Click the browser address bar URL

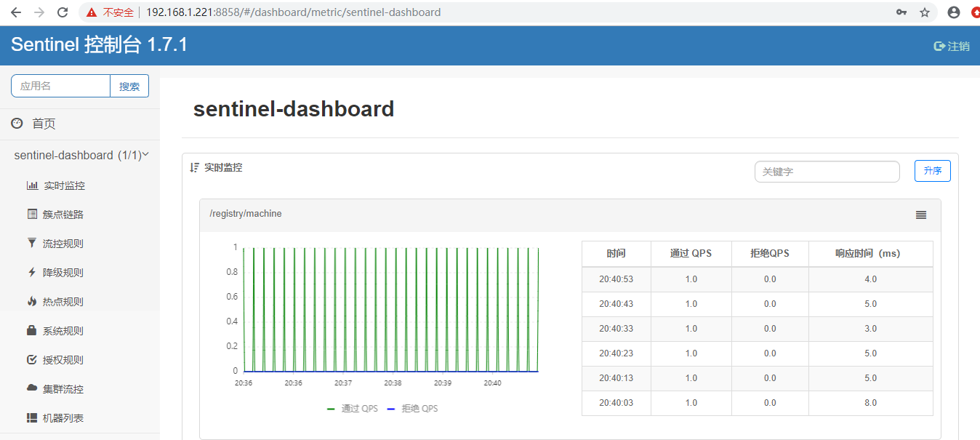(293, 12)
